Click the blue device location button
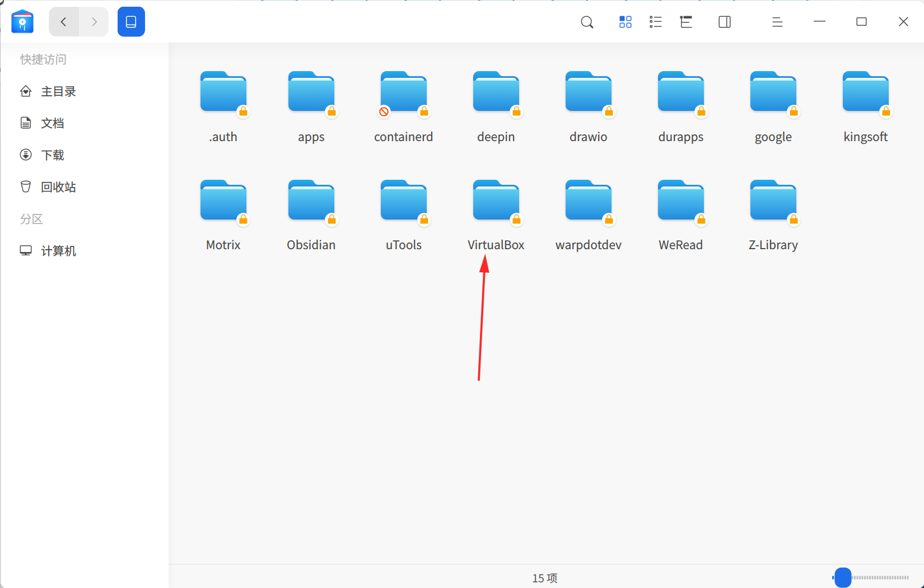Screen dimensions: 924x588 (131, 22)
